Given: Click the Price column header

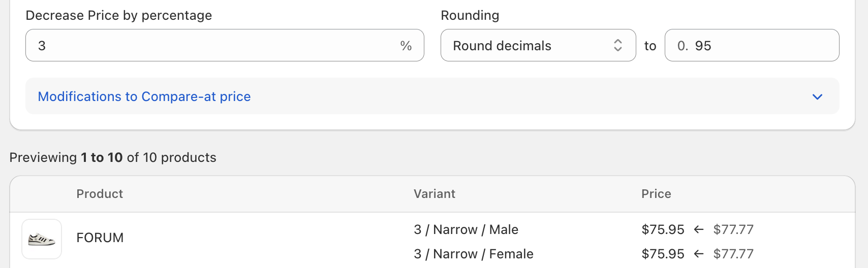Looking at the screenshot, I should [x=656, y=194].
